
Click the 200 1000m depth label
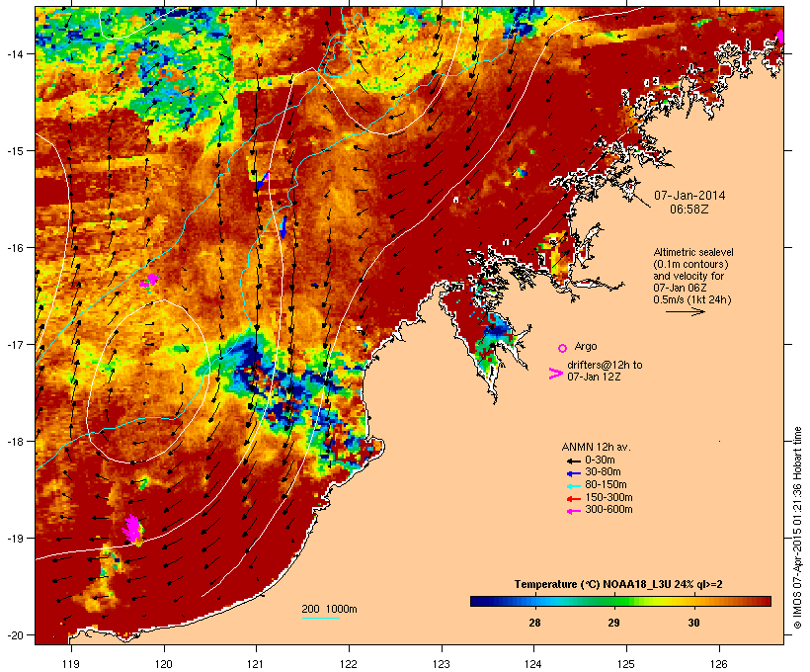pyautogui.click(x=330, y=609)
